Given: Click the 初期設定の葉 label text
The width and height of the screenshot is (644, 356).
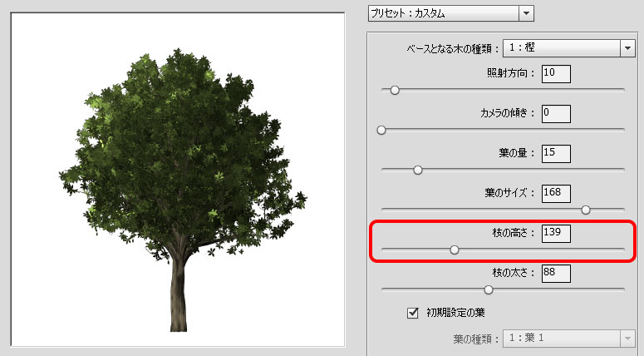Looking at the screenshot, I should [x=455, y=313].
